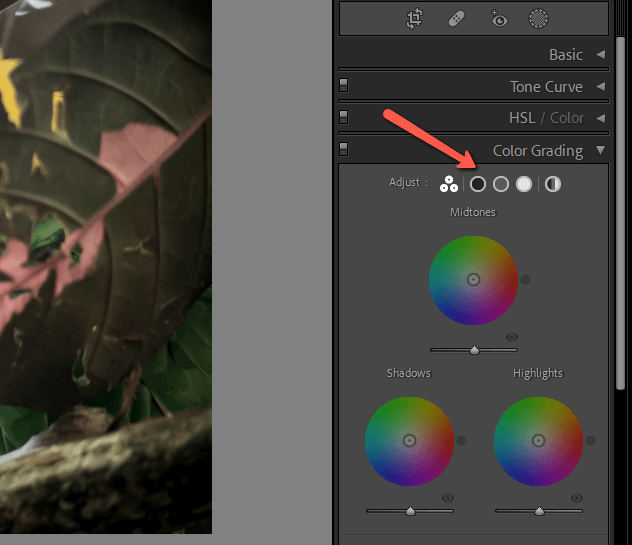Click the Adjust label
Viewport: 632px width, 545px height.
coord(404,182)
